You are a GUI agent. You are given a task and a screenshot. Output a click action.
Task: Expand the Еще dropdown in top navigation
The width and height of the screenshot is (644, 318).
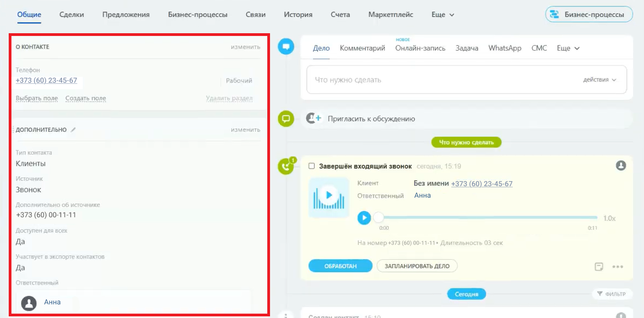pyautogui.click(x=443, y=15)
